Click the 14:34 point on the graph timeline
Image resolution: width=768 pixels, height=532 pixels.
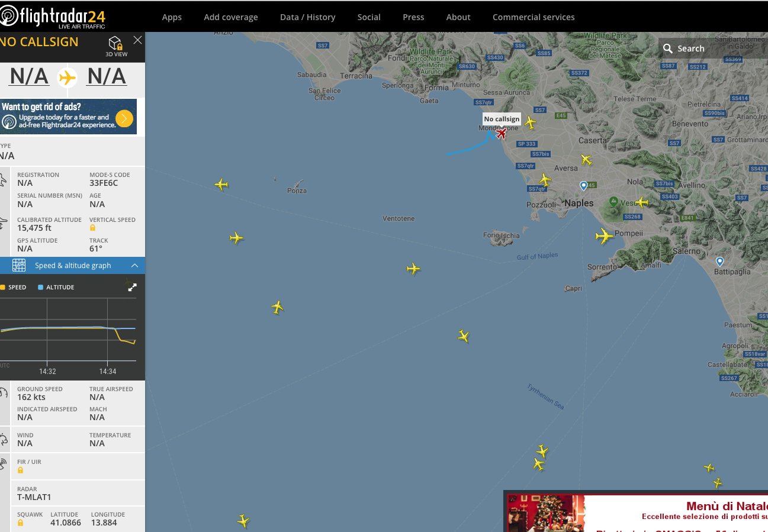click(x=107, y=371)
